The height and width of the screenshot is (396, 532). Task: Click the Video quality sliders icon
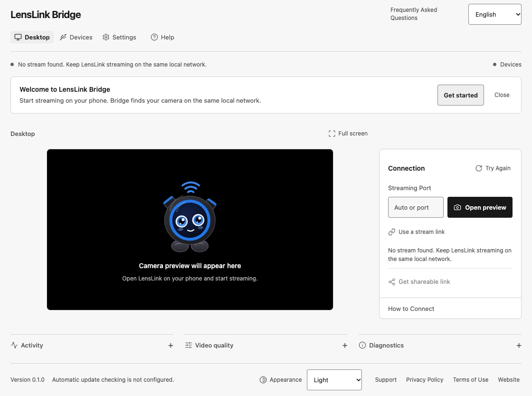[188, 345]
